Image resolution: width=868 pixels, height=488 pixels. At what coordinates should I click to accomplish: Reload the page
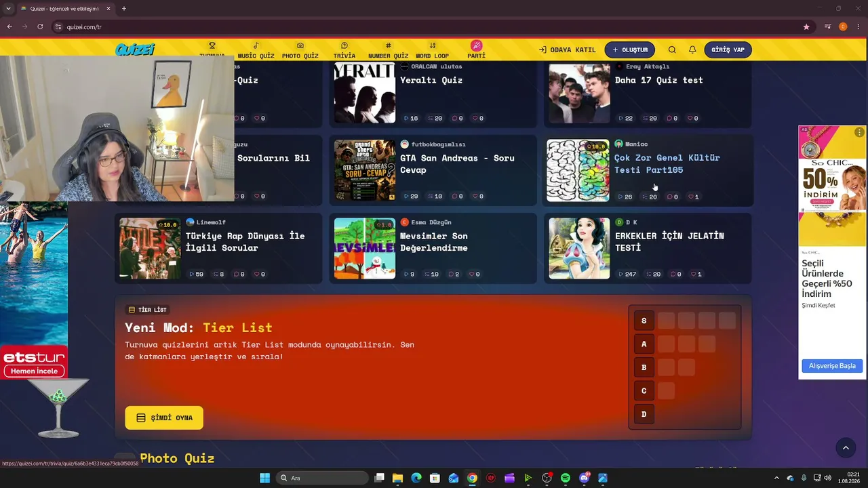tap(40, 27)
